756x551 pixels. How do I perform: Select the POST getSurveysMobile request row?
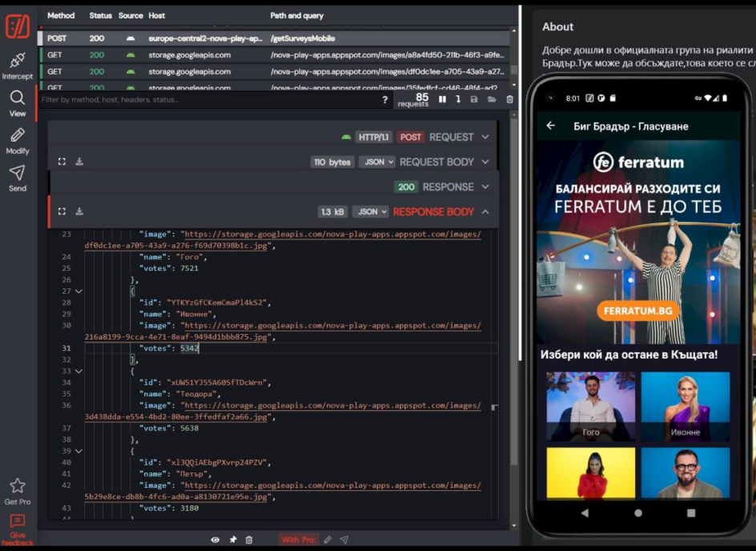(x=272, y=38)
